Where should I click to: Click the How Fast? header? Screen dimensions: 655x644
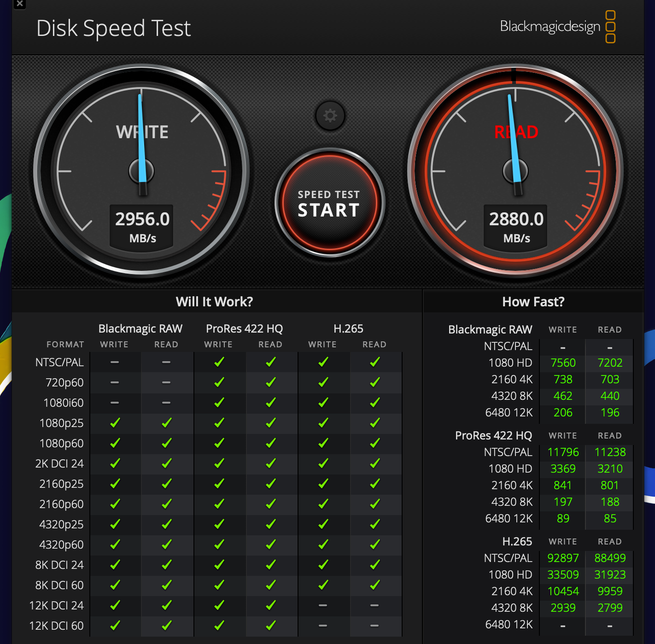pyautogui.click(x=533, y=302)
